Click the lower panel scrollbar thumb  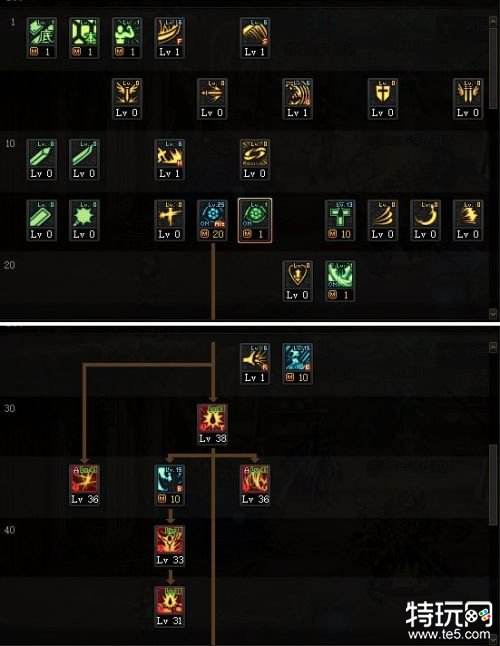[x=493, y=485]
